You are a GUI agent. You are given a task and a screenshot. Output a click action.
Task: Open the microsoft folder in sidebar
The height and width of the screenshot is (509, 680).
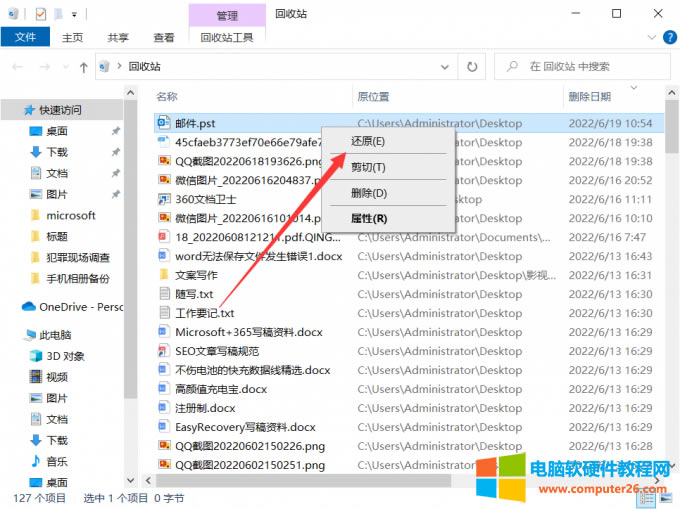tap(71, 215)
